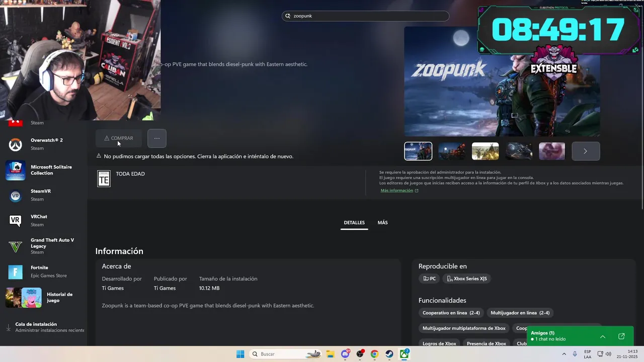Viewport: 644px width, 362px height.
Task: Open Historial de juego thumbnails
Action: 24,298
